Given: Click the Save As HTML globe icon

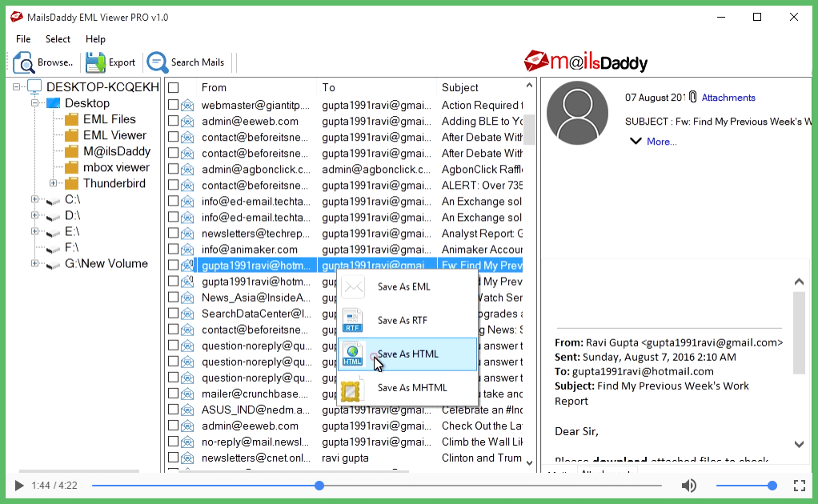Looking at the screenshot, I should (x=353, y=354).
